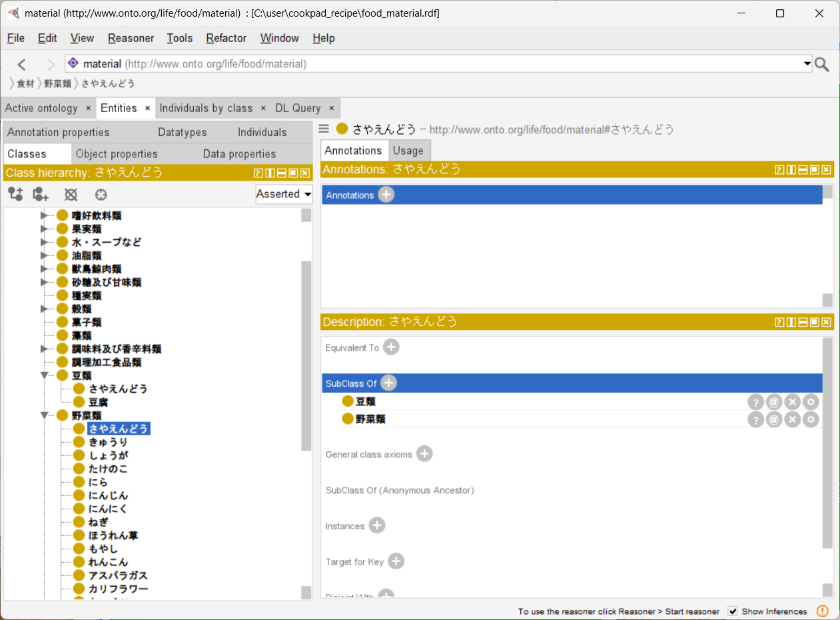840x620 pixels.
Task: Open the Usage tab
Action: click(408, 151)
